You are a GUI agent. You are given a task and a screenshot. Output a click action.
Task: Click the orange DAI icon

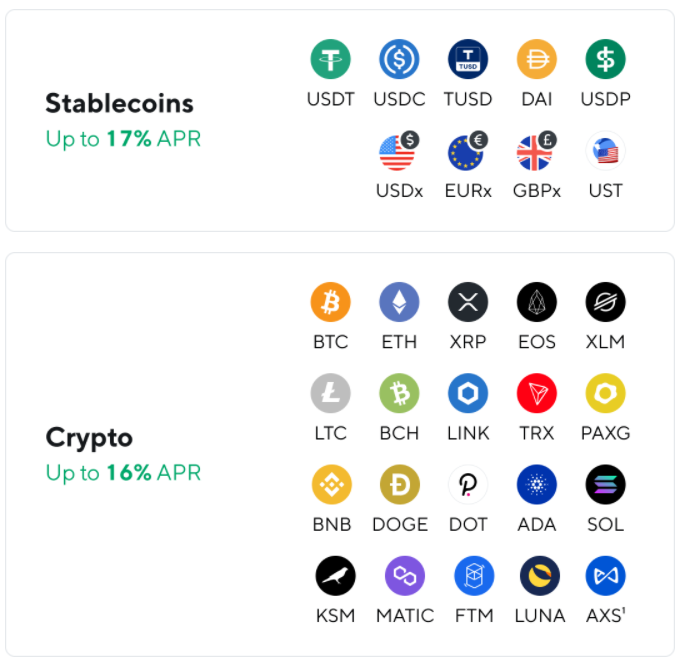point(536,59)
